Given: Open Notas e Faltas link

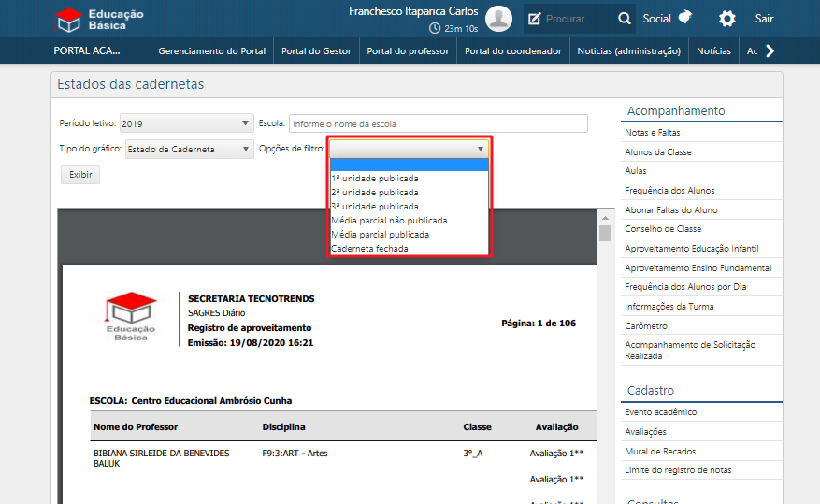Looking at the screenshot, I should (x=652, y=132).
